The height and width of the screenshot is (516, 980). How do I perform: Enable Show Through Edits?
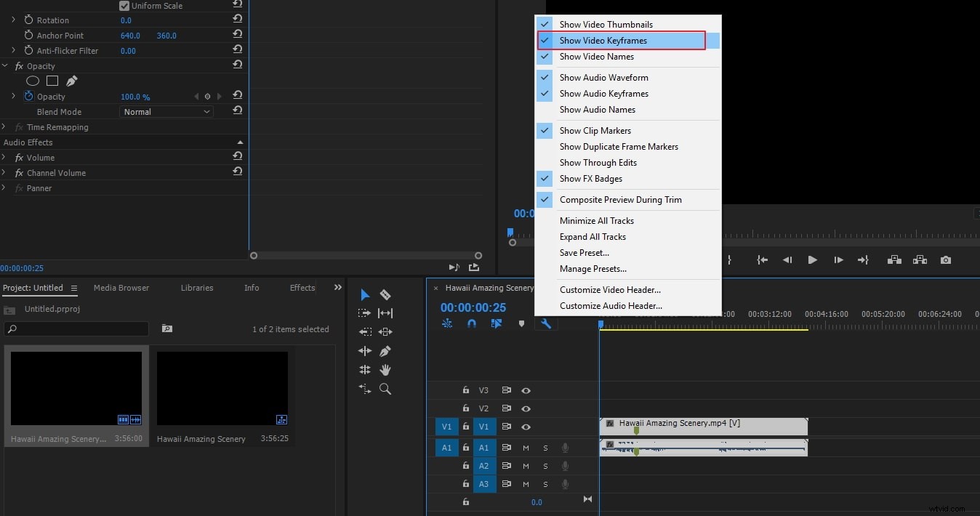click(x=598, y=162)
